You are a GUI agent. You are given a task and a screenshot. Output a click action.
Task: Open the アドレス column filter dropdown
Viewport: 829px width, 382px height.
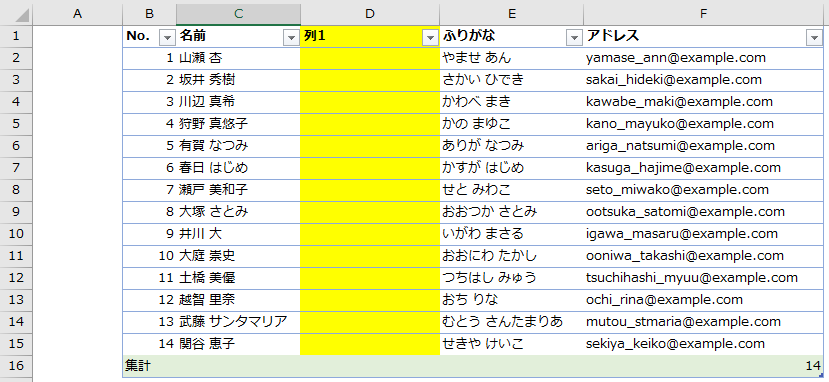pyautogui.click(x=814, y=37)
